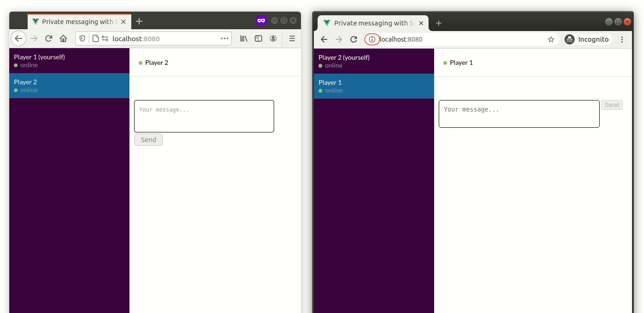
Task: Reload the page in Firefox
Action: pyautogui.click(x=49, y=38)
